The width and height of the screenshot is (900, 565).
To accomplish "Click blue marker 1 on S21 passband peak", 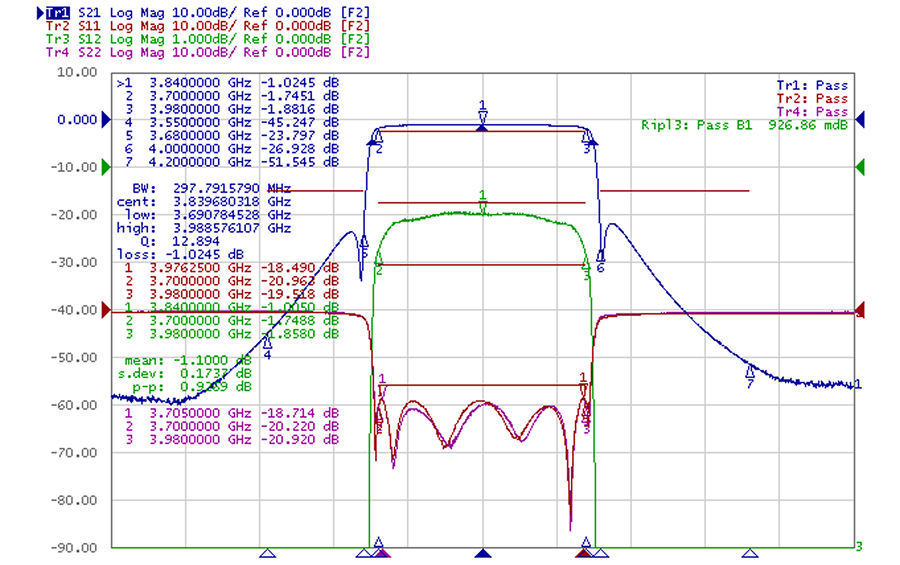I will [x=482, y=113].
